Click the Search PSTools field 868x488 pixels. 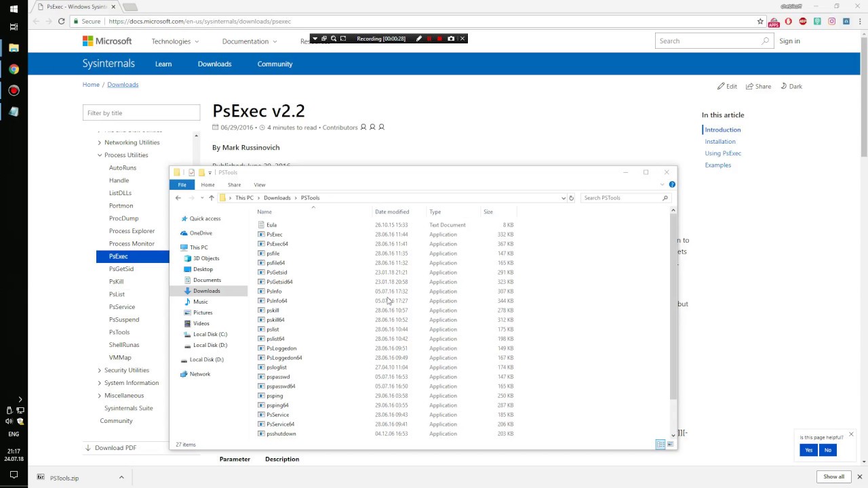(x=622, y=198)
